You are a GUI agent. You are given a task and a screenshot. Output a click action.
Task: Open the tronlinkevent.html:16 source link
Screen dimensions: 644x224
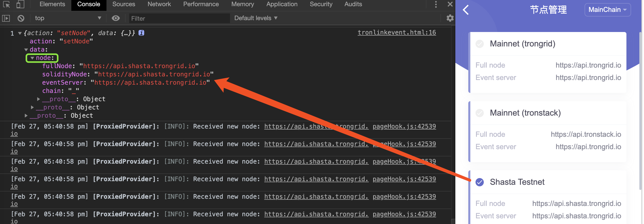[x=397, y=33]
